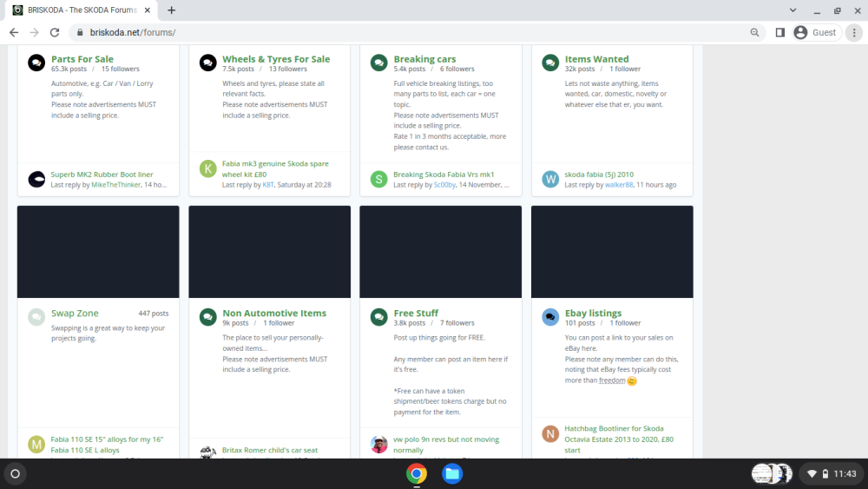Image resolution: width=868 pixels, height=489 pixels.
Task: View walker88's profile
Action: 619,184
